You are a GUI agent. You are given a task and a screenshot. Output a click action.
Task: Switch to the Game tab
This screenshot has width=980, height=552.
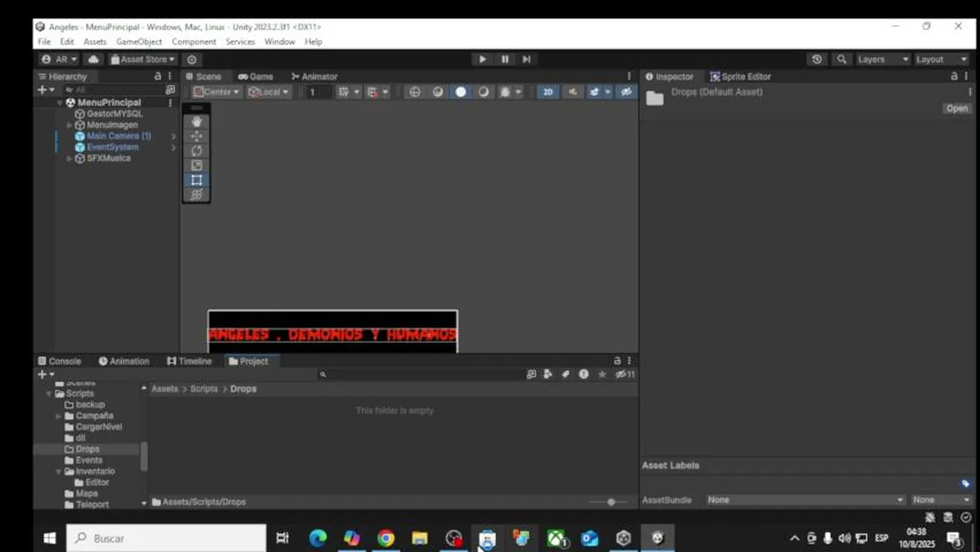[255, 77]
